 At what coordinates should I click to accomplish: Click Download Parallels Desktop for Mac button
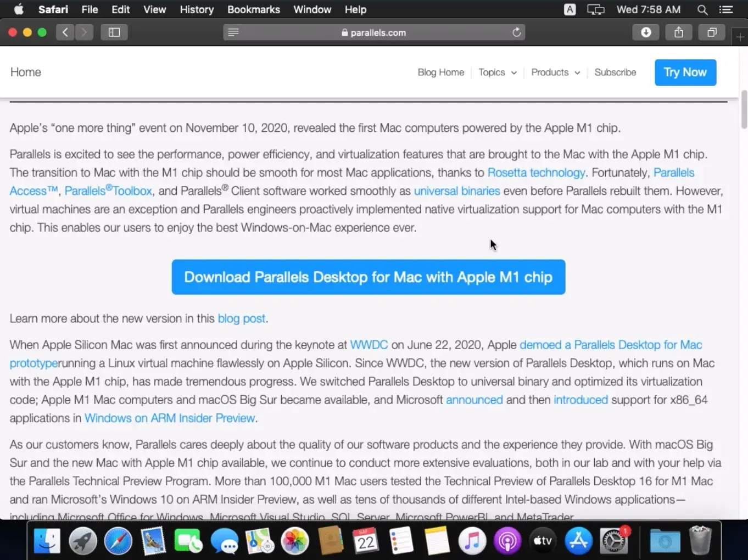tap(369, 277)
